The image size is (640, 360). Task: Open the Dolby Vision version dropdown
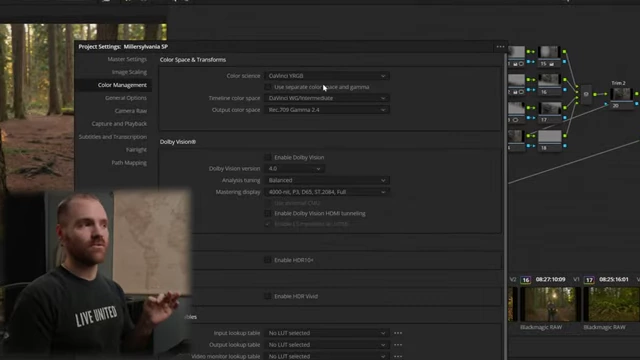pyautogui.click(x=294, y=169)
